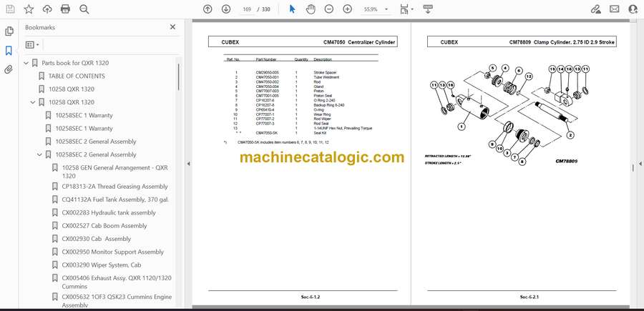Open CX002930 Cab Assembly bookmark
Screen dimensions: 644x311
click(97, 239)
